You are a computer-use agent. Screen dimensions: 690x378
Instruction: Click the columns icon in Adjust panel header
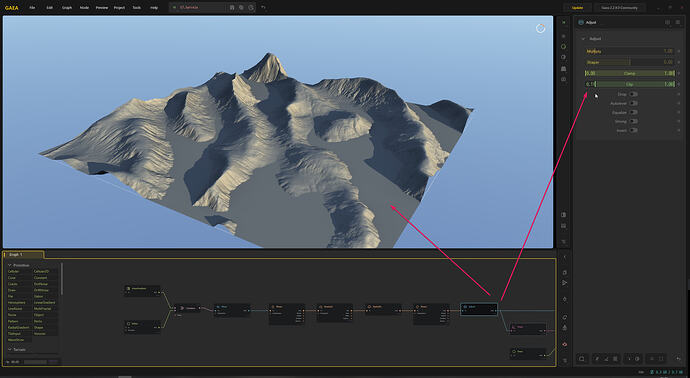668,22
